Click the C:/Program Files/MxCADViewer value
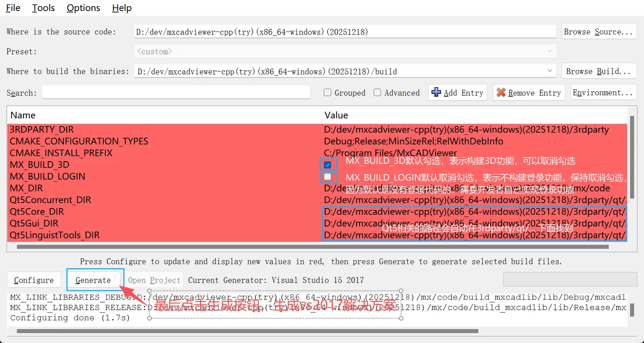 tap(391, 153)
